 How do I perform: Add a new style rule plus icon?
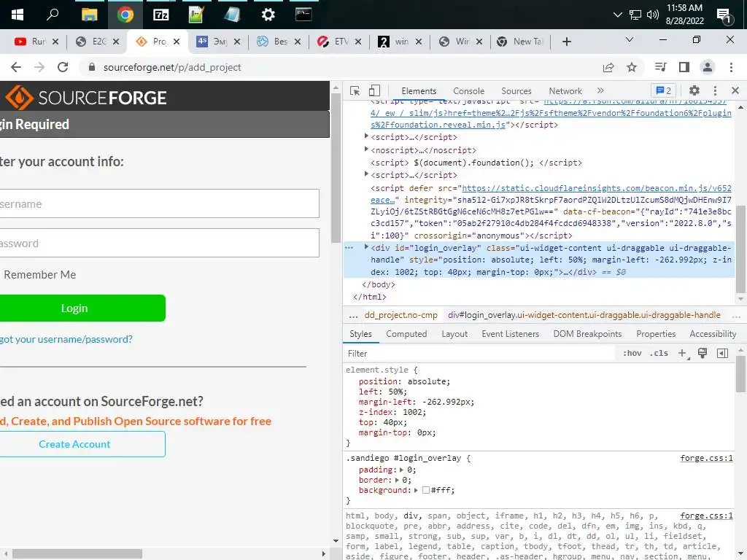(x=683, y=354)
